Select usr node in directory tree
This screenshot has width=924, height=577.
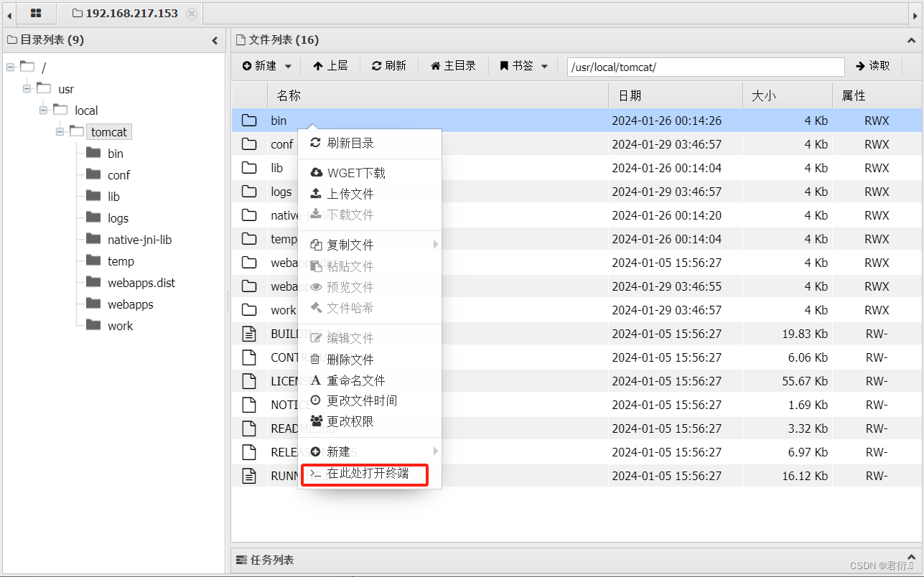click(66, 89)
